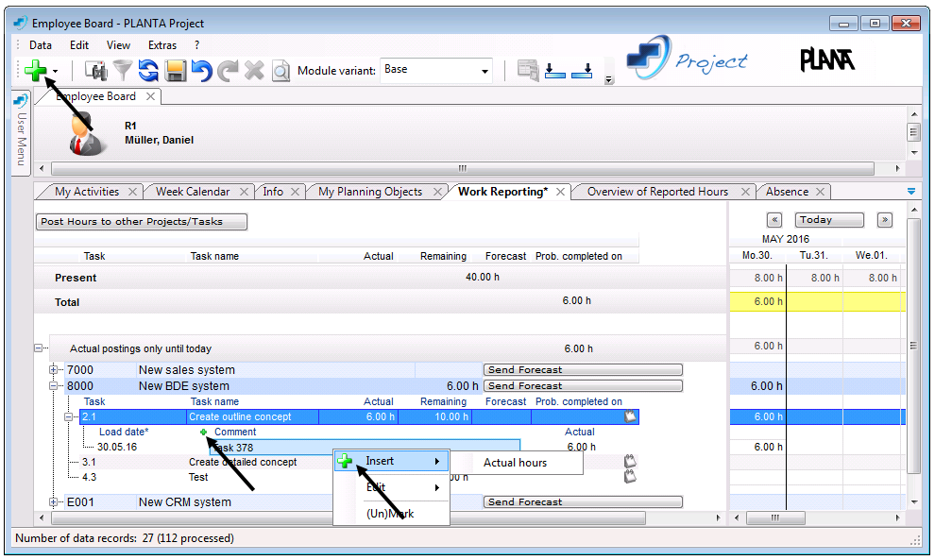
Task: Click the floppy disk save icon
Action: click(x=176, y=71)
